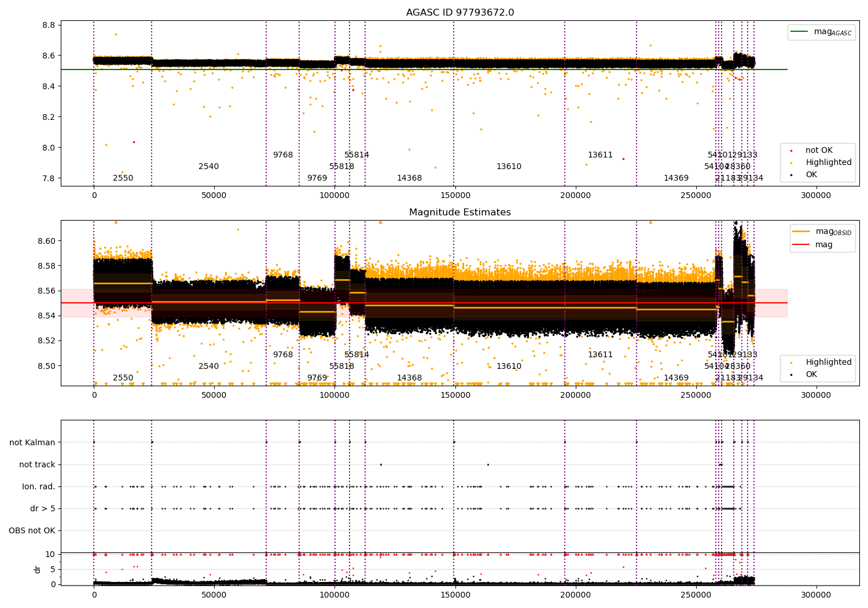Click the '7.8' y-axis tick in top plot
The image size is (868, 608).
[49, 179]
